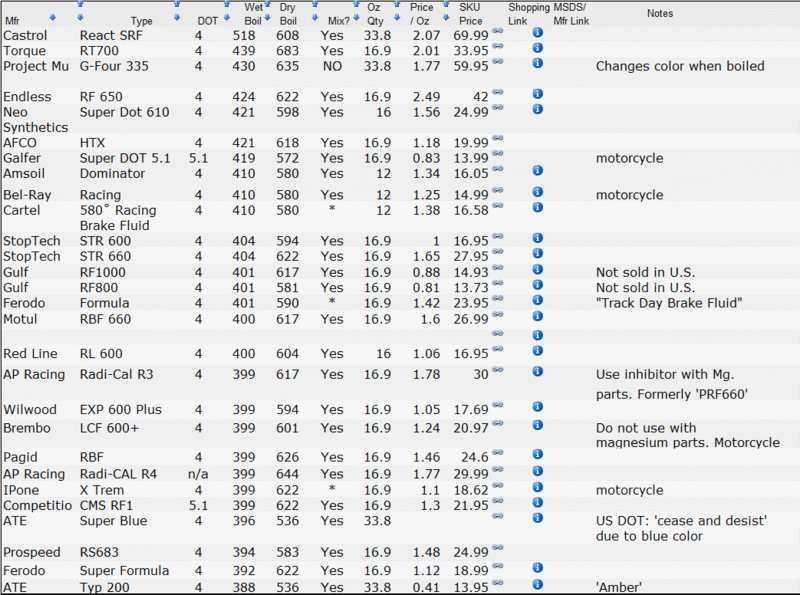Click the StopTech STR 660 shopping link icon
The width and height of the screenshot is (800, 595).
(x=497, y=252)
